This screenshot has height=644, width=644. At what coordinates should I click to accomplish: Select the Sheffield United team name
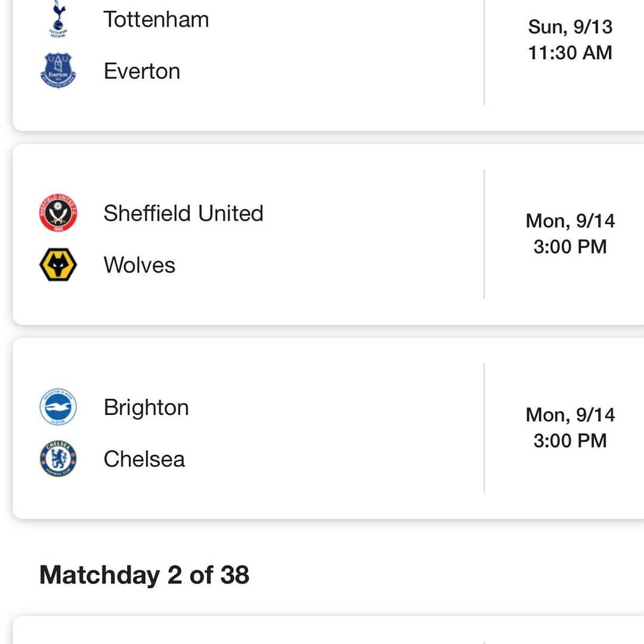point(183,213)
